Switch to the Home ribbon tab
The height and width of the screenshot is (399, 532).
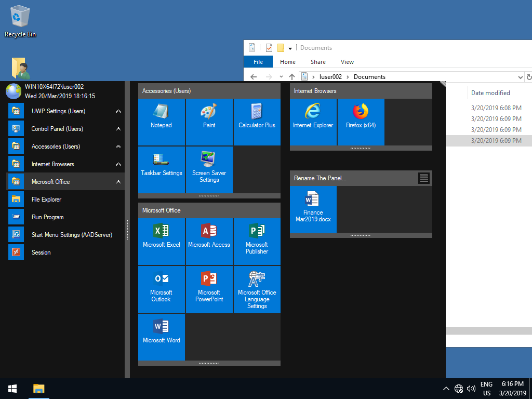pyautogui.click(x=287, y=62)
